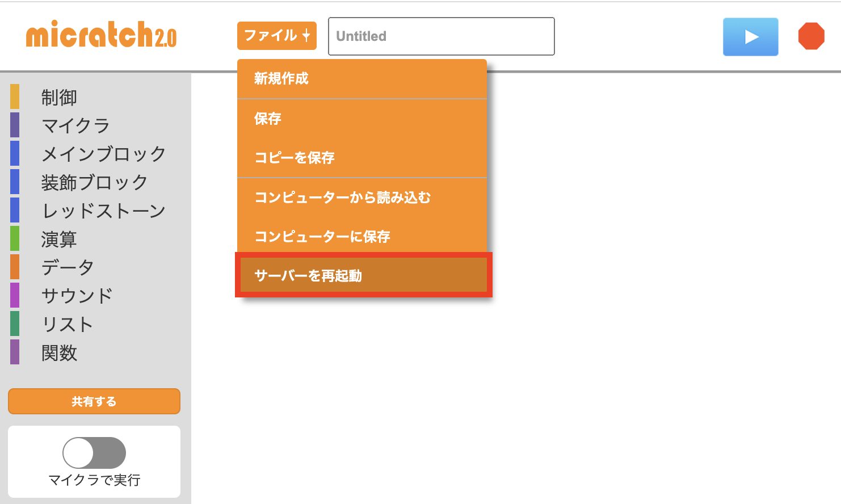Open the 制御 block category
The image size is (841, 504).
pyautogui.click(x=59, y=98)
